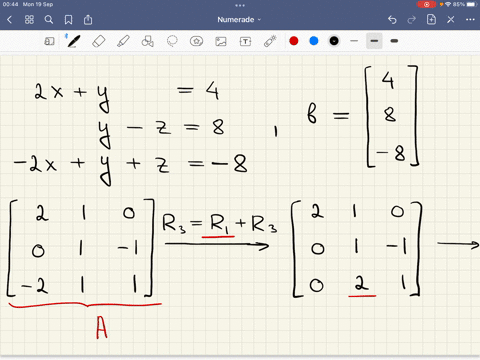The height and width of the screenshot is (360, 480).
Task: Close the editing toolbar with X
Action: (451, 20)
